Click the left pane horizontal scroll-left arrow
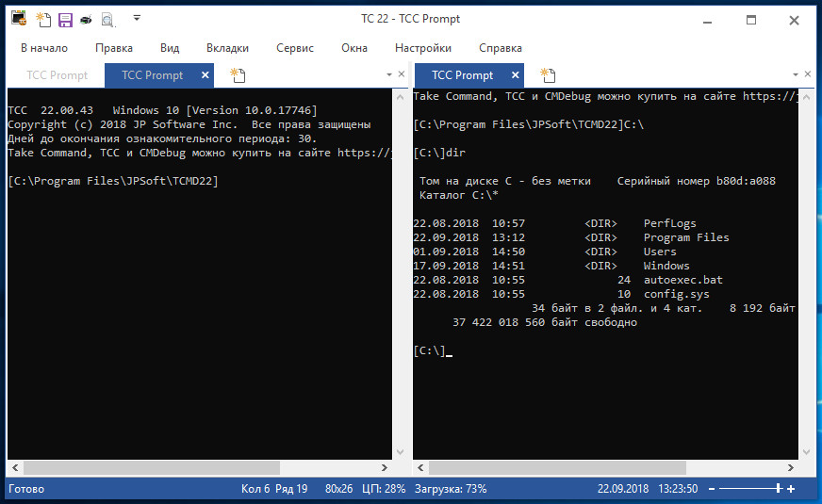Viewport: 822px width, 504px height. [15, 467]
